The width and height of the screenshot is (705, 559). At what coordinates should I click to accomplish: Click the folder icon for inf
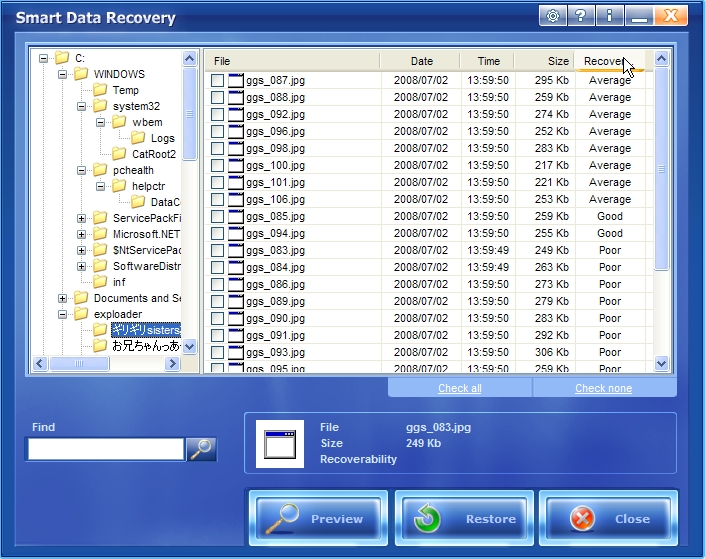point(100,282)
